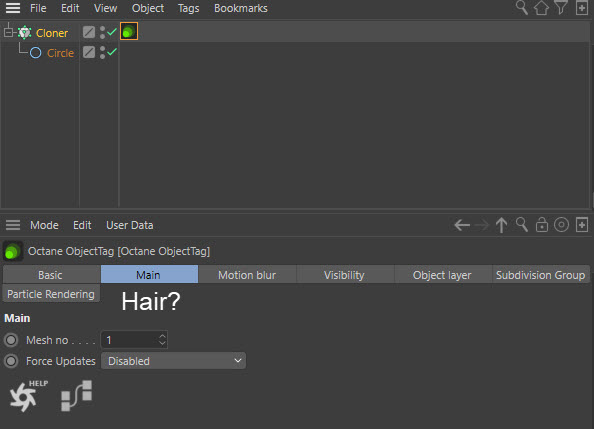594x429 pixels.
Task: Switch to the Motion blur tab
Action: (x=247, y=274)
